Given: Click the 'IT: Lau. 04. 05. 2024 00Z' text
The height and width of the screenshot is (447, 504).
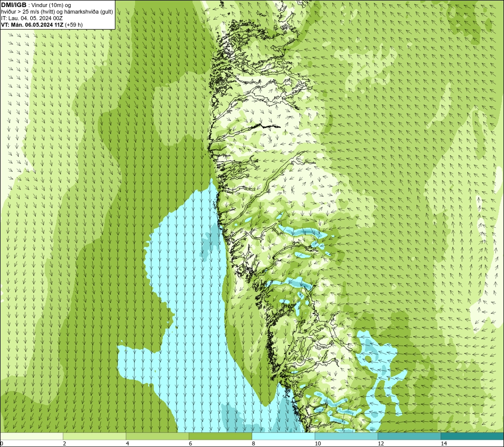Looking at the screenshot, I should (x=32, y=18).
